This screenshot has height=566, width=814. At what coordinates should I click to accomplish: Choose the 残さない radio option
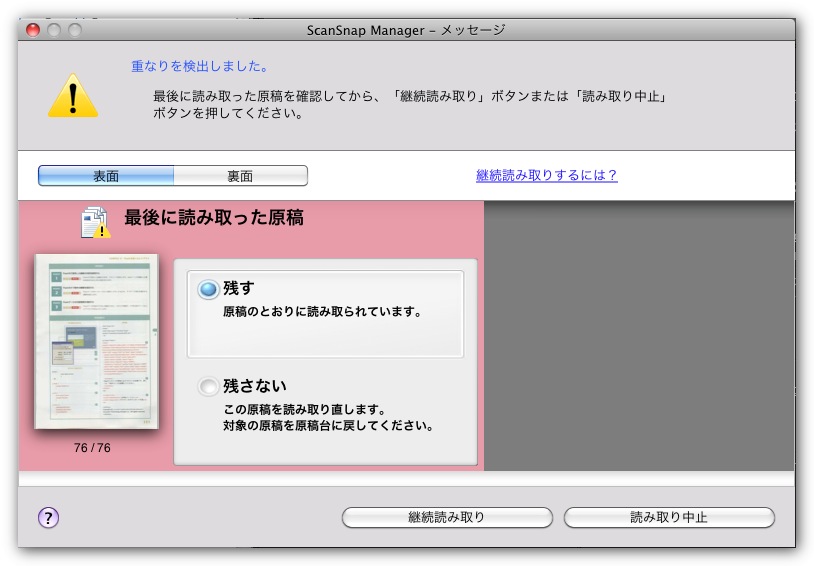208,386
